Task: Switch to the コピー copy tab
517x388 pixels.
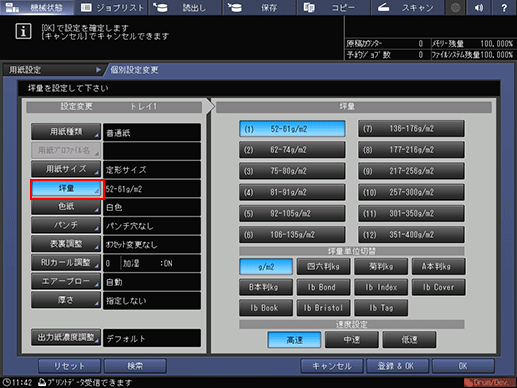Action: 334,7
